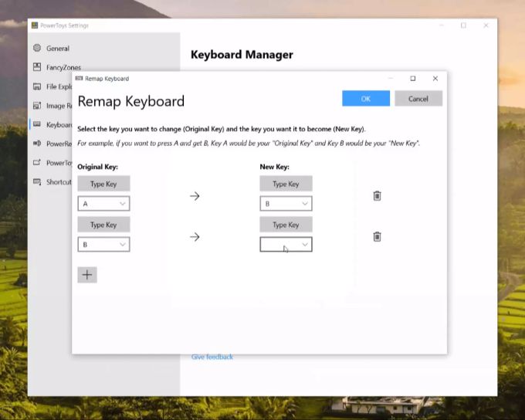Click the Original Key: column label
This screenshot has height=420, width=525.
click(x=97, y=167)
